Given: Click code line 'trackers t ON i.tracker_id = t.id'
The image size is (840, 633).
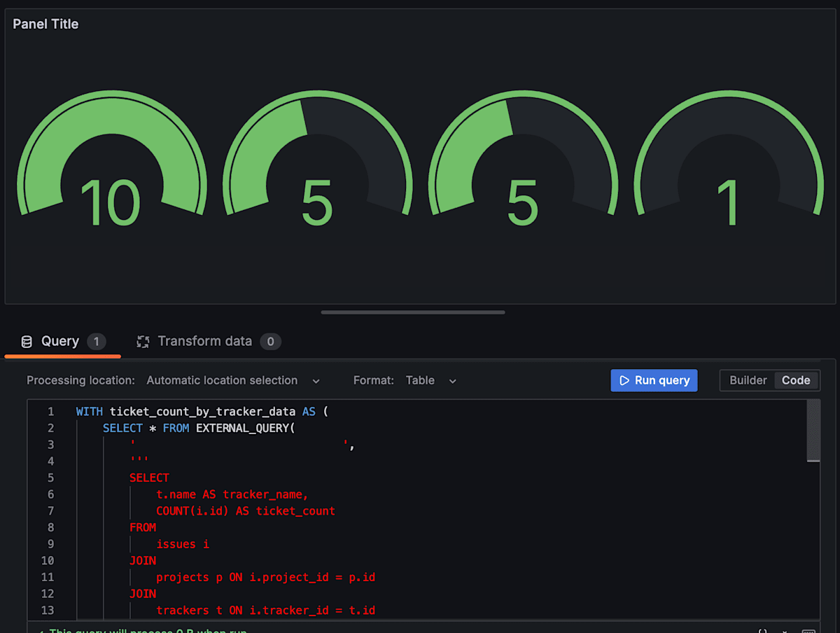Looking at the screenshot, I should 266,611.
